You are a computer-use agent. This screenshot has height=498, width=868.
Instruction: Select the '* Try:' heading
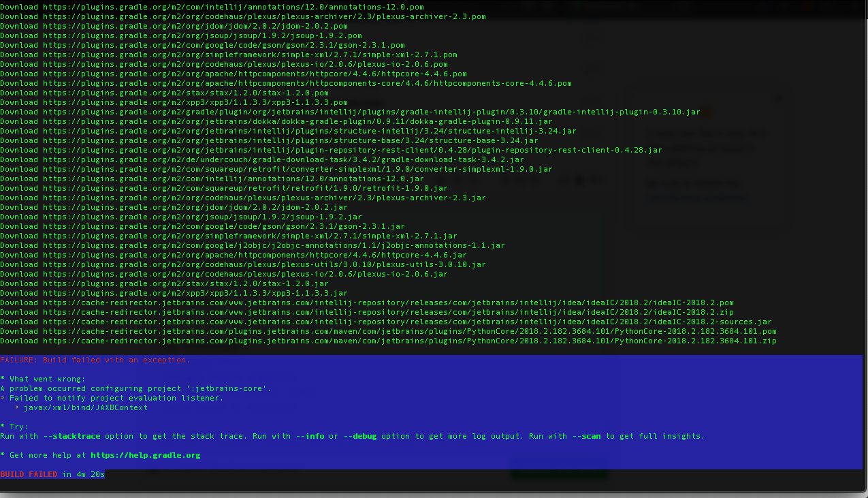point(14,426)
